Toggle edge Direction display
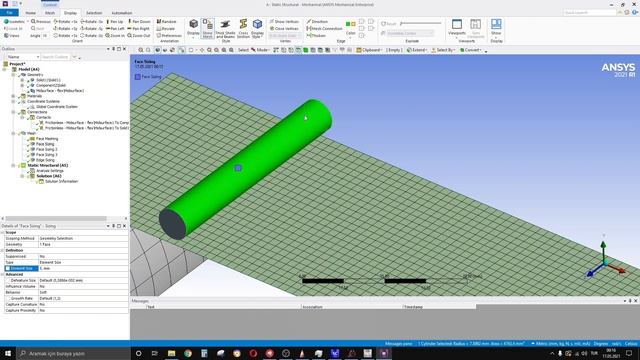The image size is (640, 360). pos(317,22)
